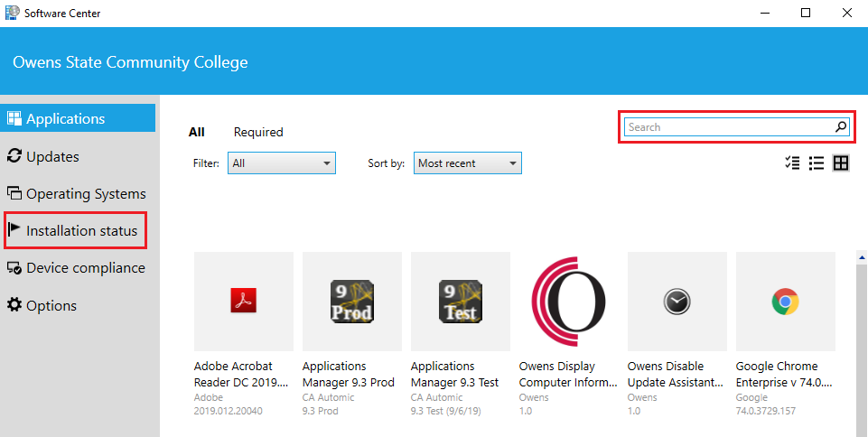Select the All tab

click(196, 133)
